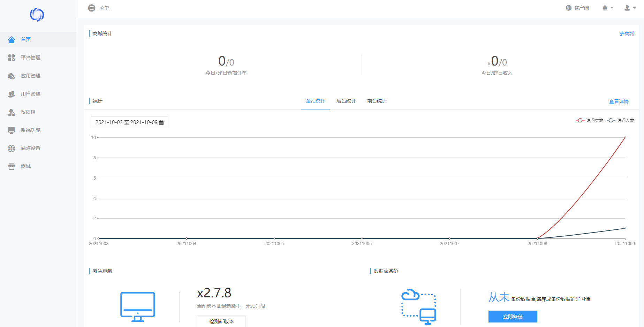Open the 商城 store icon
This screenshot has width=644, height=327.
(x=12, y=167)
